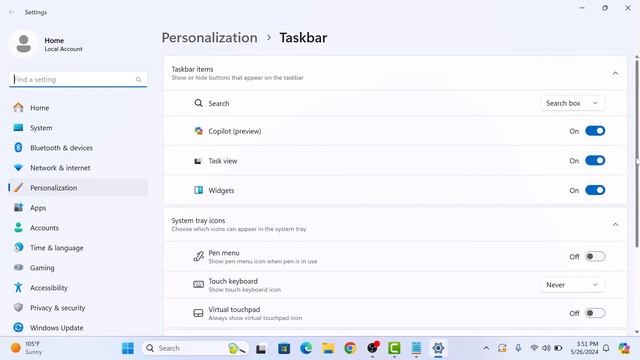Click the Wi-Fi icon in system tray
The width and height of the screenshot is (640, 360).
pos(534,348)
